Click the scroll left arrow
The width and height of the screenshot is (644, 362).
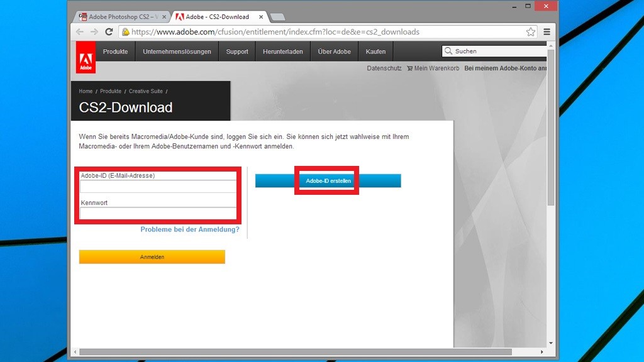(75, 352)
